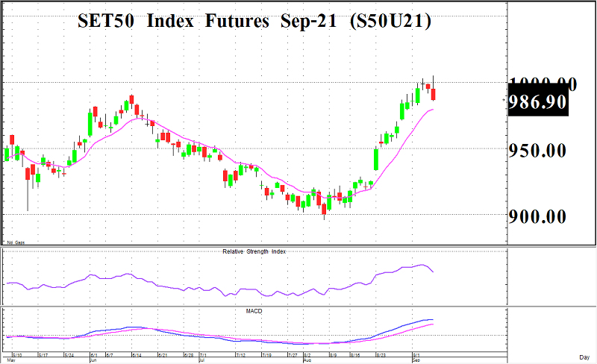Select the 8/16 date axis label
Image resolution: width=597 pixels, height=364 pixels.
click(355, 355)
